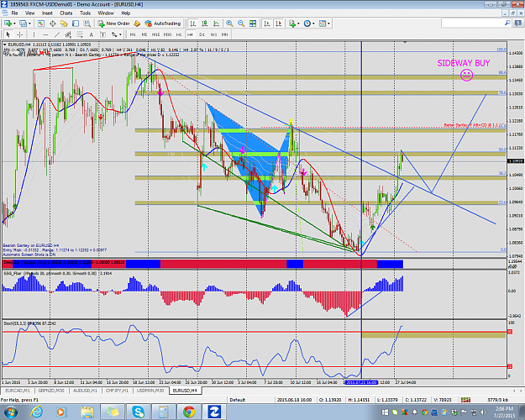Open the Periods clock icon
Image resolution: width=525 pixels, height=420 pixels.
point(307,24)
